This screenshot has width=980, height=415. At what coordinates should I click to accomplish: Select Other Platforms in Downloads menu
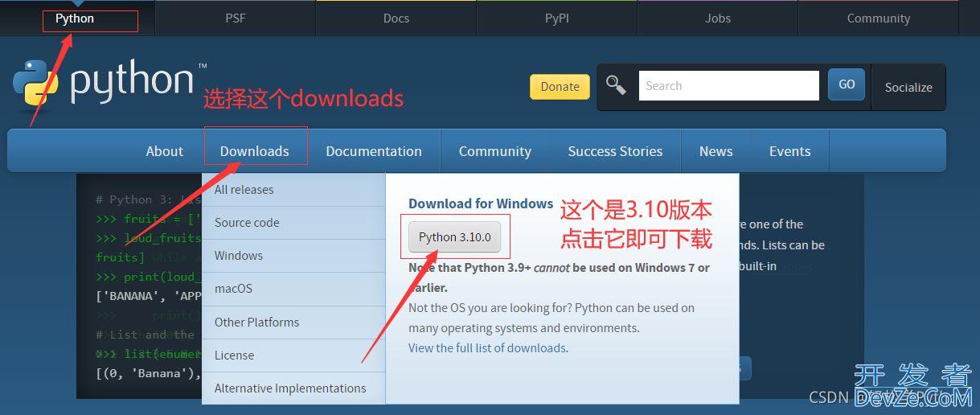(x=293, y=322)
